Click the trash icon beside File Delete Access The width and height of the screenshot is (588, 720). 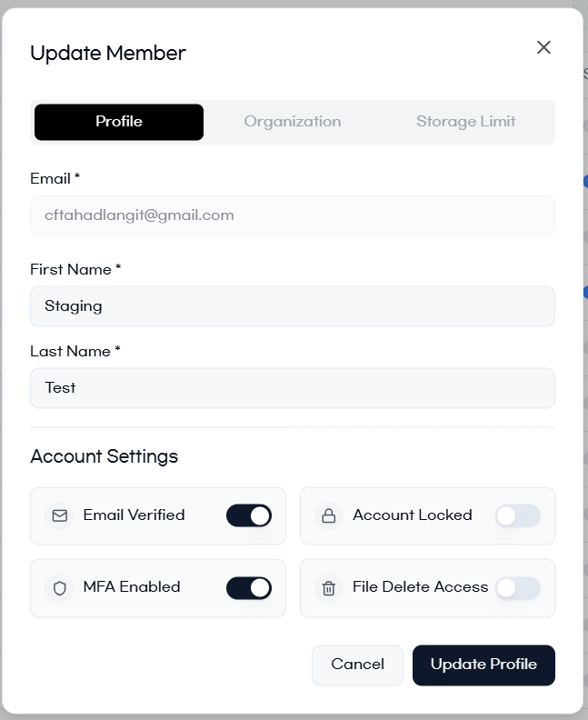pos(329,587)
